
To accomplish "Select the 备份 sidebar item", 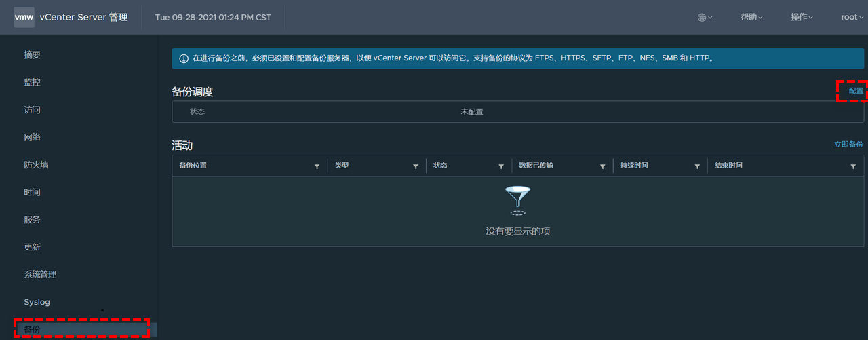I will (32, 330).
